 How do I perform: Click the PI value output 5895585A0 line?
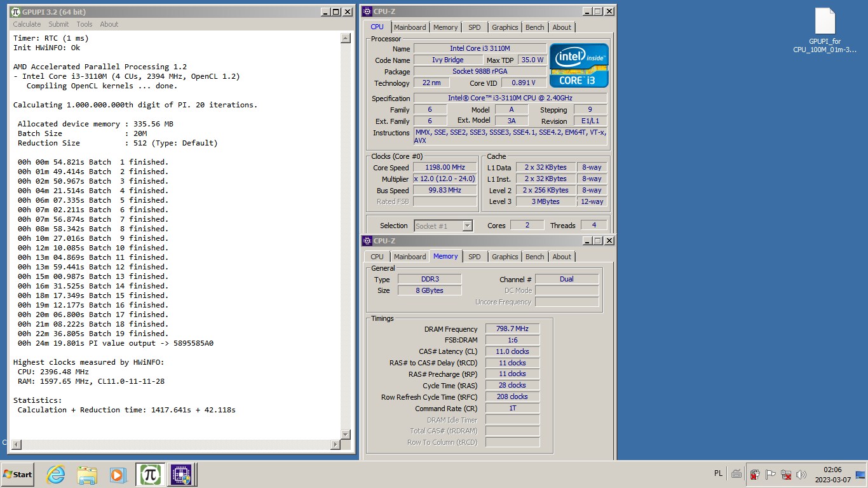pos(116,343)
